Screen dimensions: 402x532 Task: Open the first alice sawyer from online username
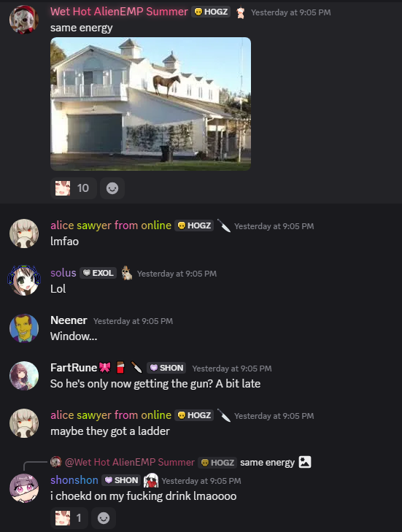coord(111,225)
